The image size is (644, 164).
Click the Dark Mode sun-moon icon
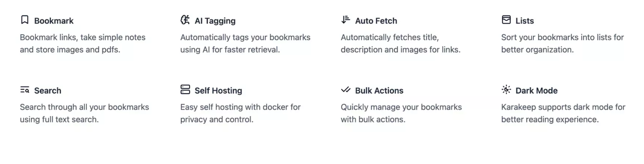point(506,90)
